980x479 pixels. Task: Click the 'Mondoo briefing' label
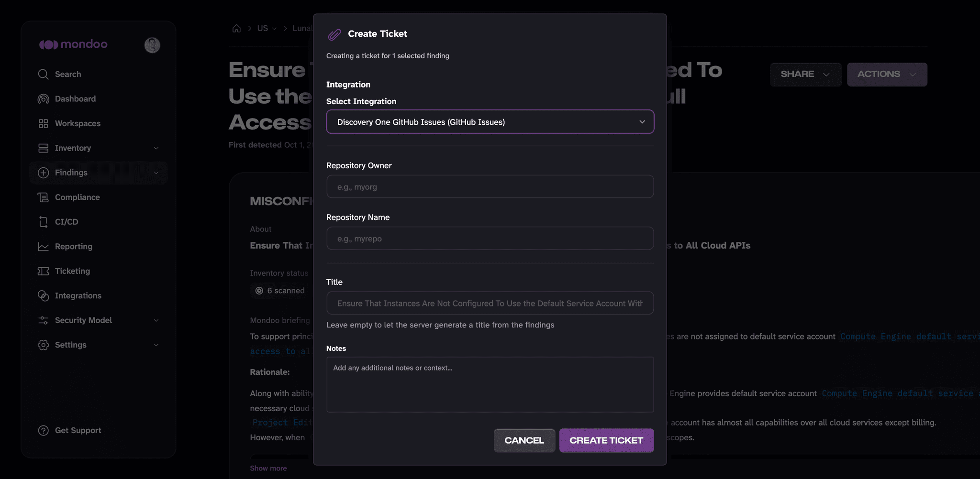[x=280, y=320]
